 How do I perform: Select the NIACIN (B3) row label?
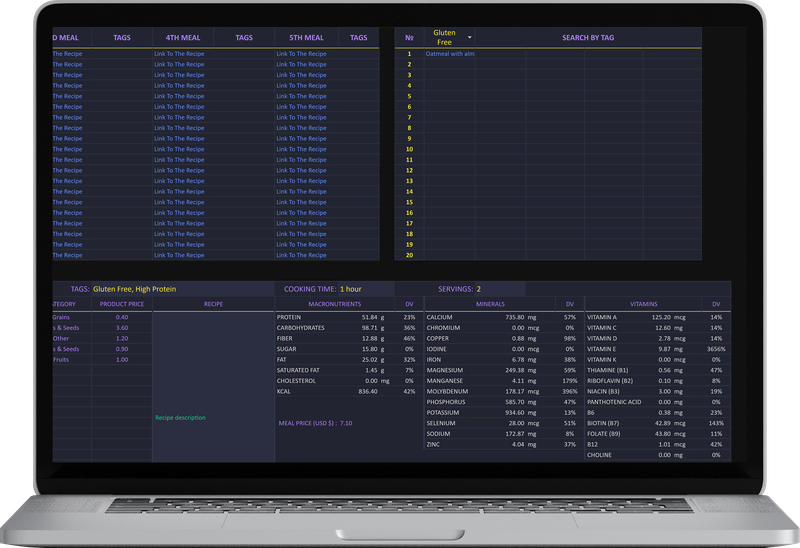point(603,391)
